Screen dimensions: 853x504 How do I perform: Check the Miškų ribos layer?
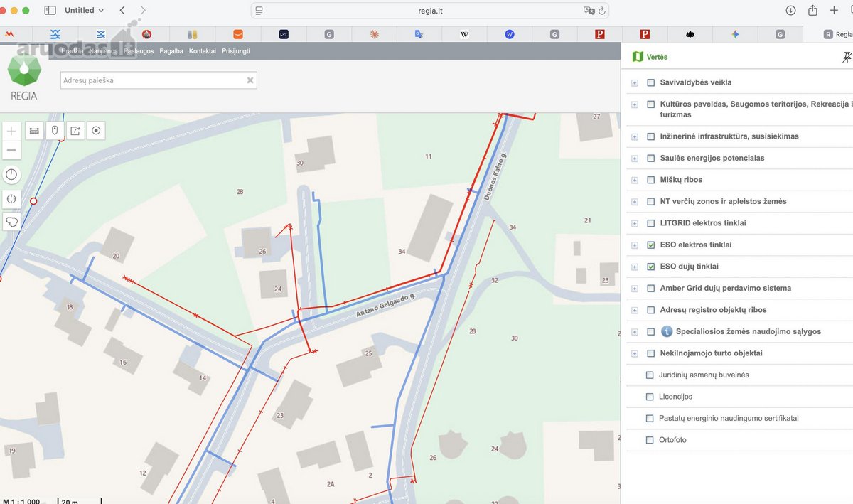tap(650, 180)
